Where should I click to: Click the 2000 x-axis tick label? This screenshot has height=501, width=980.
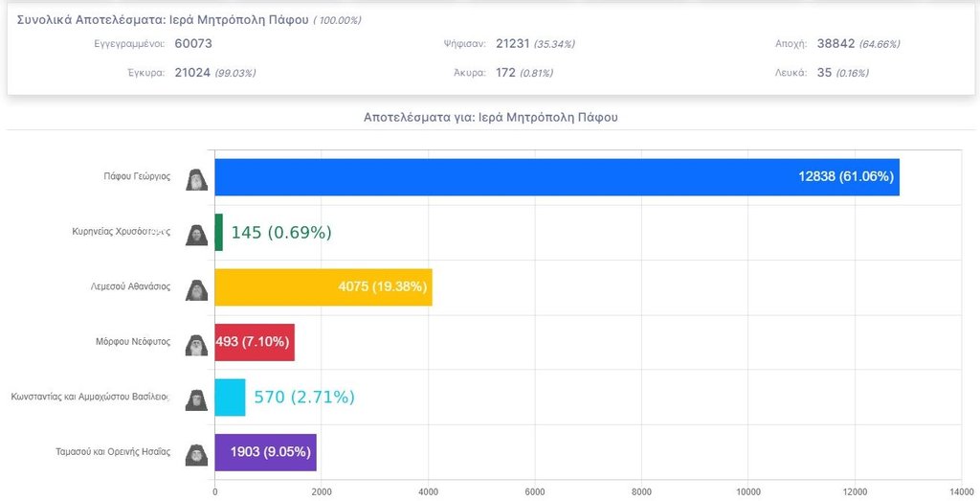322,492
